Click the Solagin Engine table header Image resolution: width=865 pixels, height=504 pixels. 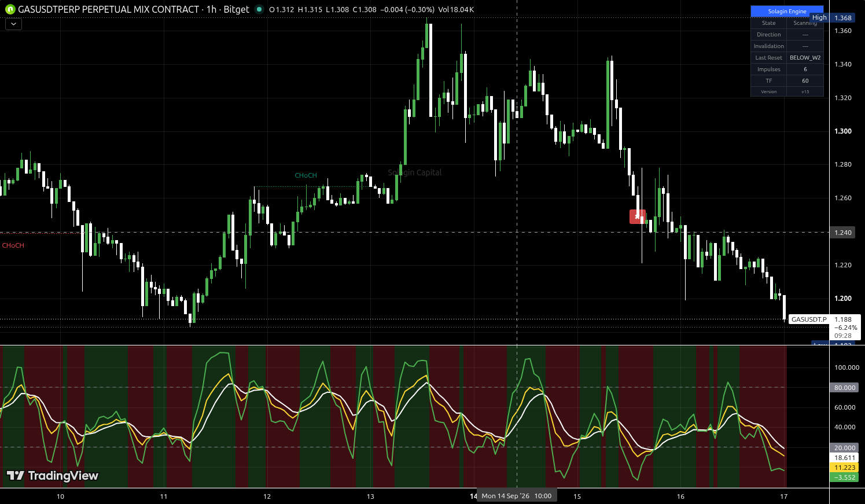pos(787,11)
